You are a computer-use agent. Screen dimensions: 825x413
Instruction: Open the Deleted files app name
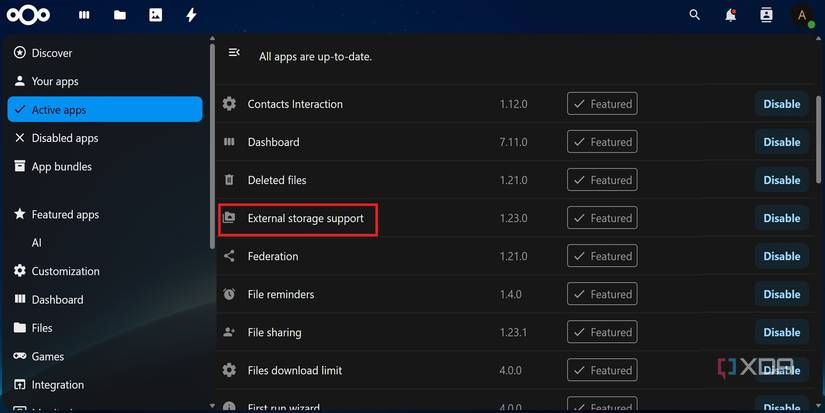(277, 180)
